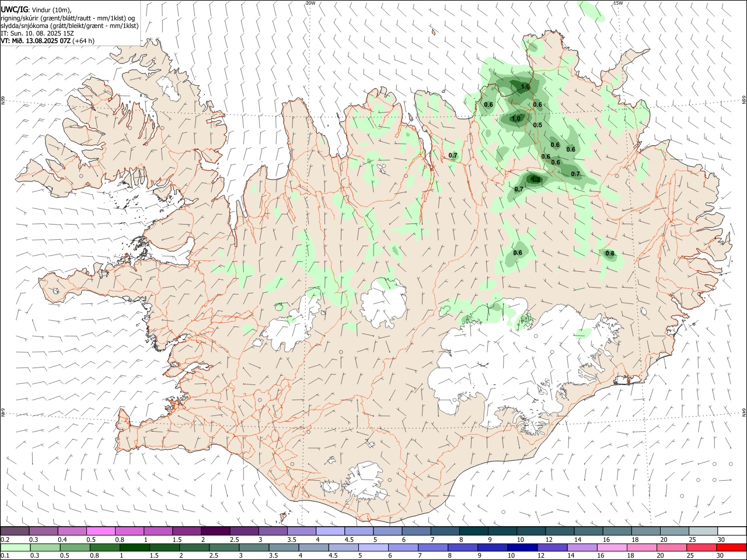Screen dimensions: 747x560
Task: Click the pink 20 swatch in bottom legend row
Action: 672,547
